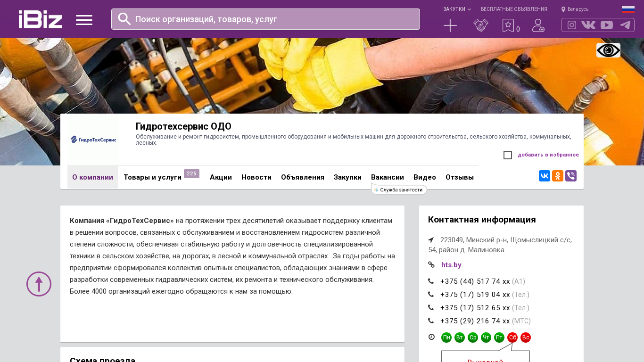Viewport: 644px width, 362px height.
Task: Reveal phone number +375 (44) 517 74 xx
Action: tap(475, 281)
